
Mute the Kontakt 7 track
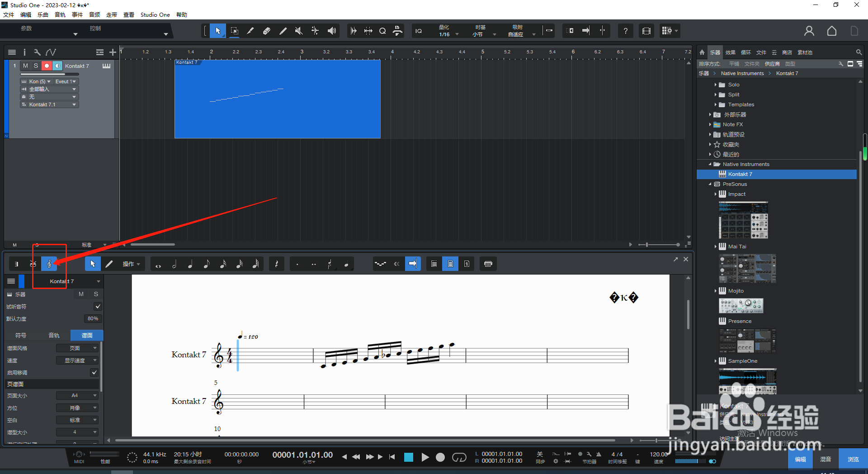25,66
